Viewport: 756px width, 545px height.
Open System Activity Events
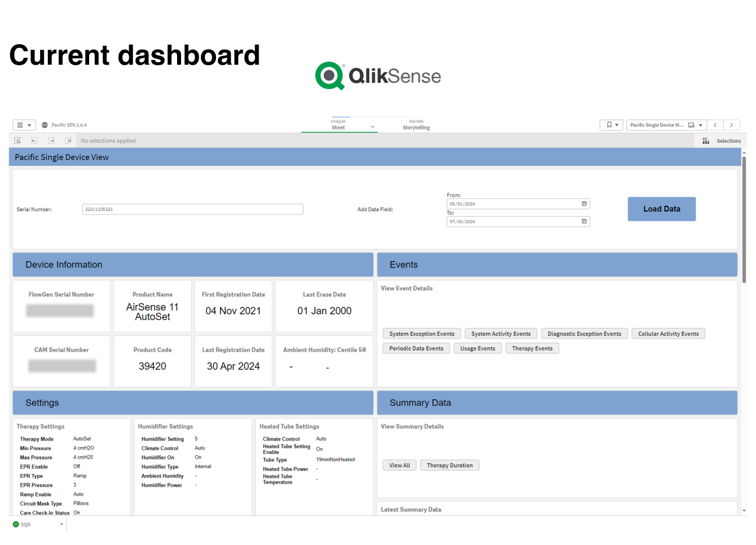tap(501, 334)
